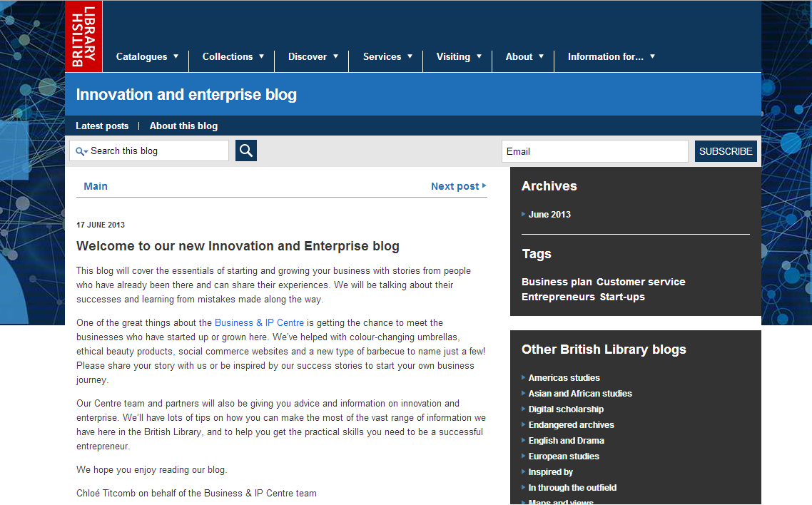Image resolution: width=812 pixels, height=505 pixels.
Task: Open the June 2013 archive
Action: (x=549, y=214)
